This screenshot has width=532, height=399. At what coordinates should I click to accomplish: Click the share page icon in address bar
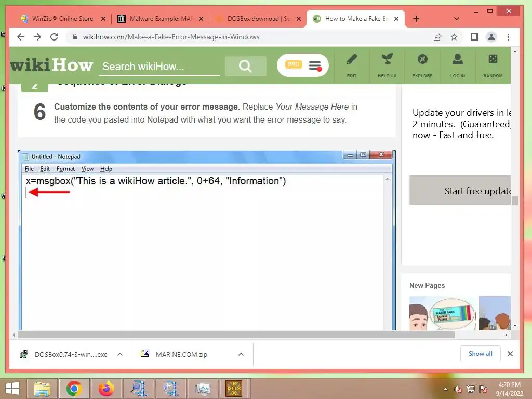pyautogui.click(x=437, y=37)
